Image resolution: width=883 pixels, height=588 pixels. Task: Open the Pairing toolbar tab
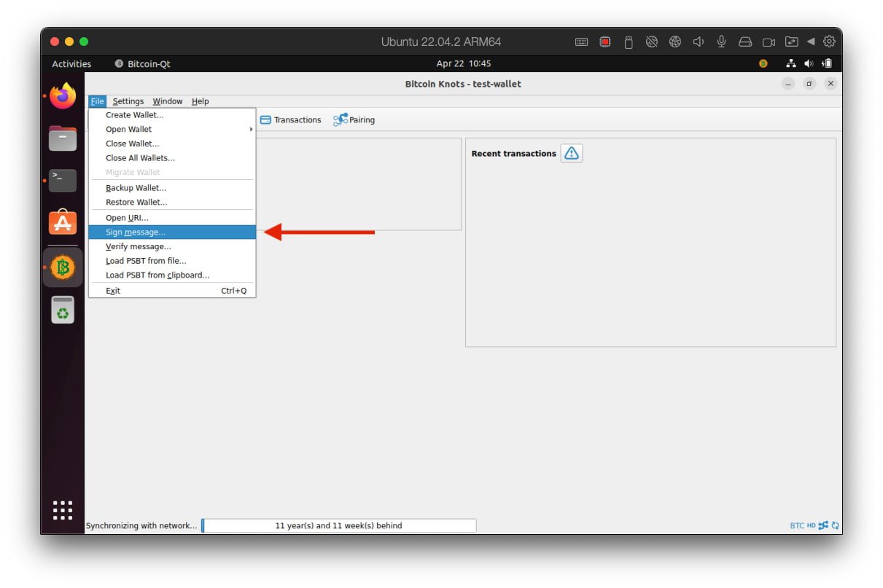354,119
